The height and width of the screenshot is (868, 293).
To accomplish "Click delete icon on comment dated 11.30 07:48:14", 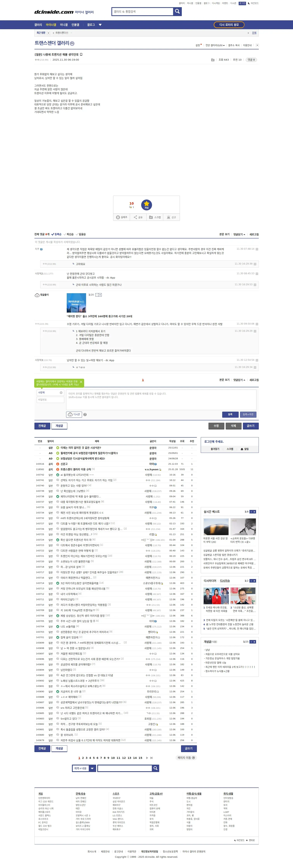I will 257,249.
